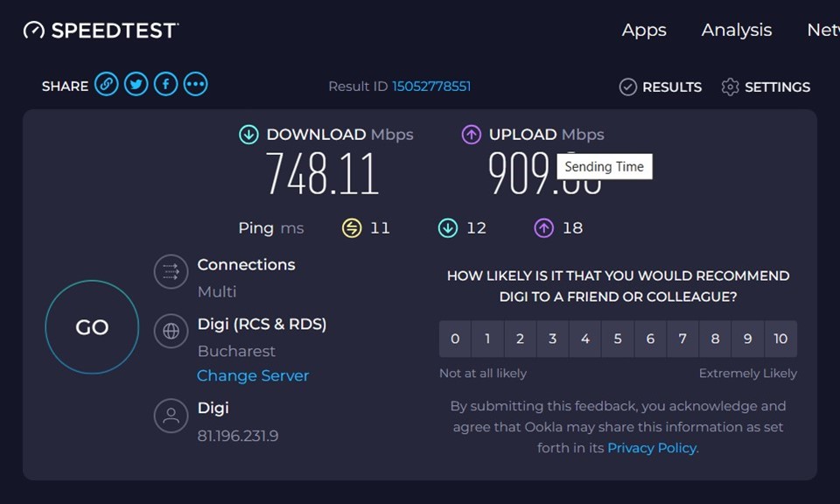
Task: Click the Digi user profile icon
Action: point(171,416)
